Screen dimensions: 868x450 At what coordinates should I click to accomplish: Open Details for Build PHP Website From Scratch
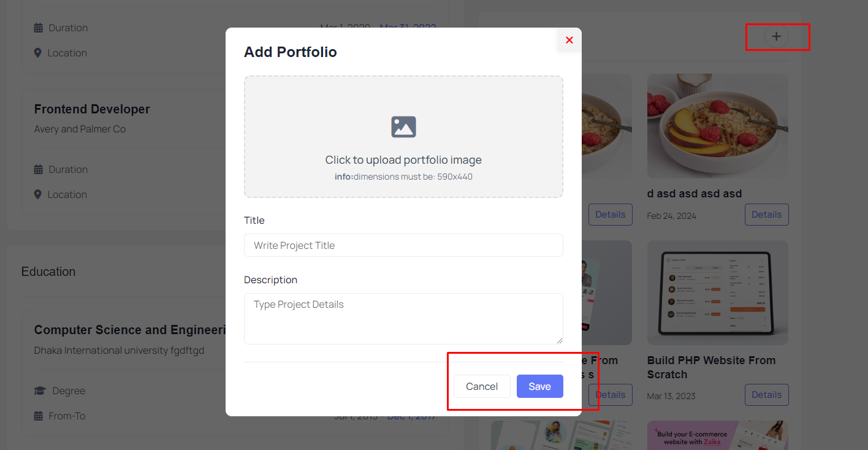pos(766,395)
